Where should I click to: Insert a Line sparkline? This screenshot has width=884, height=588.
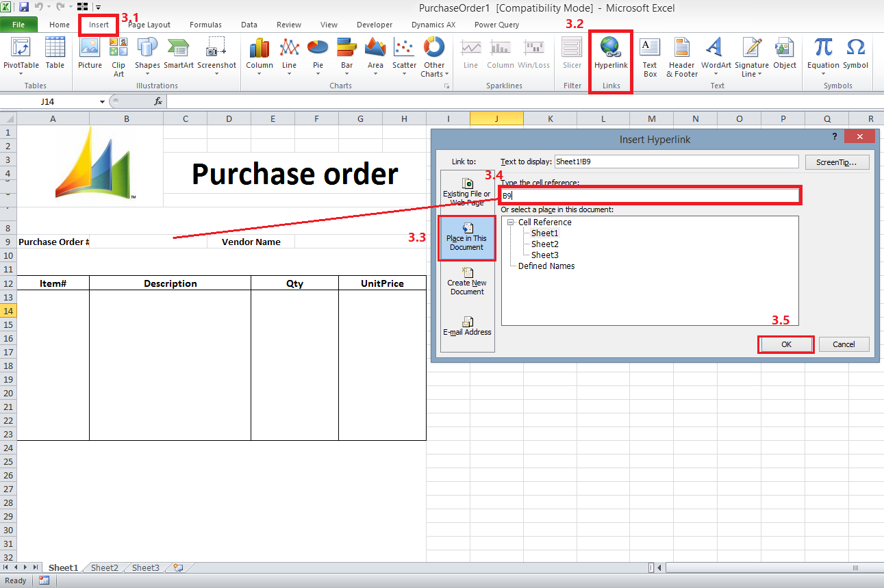tap(470, 55)
